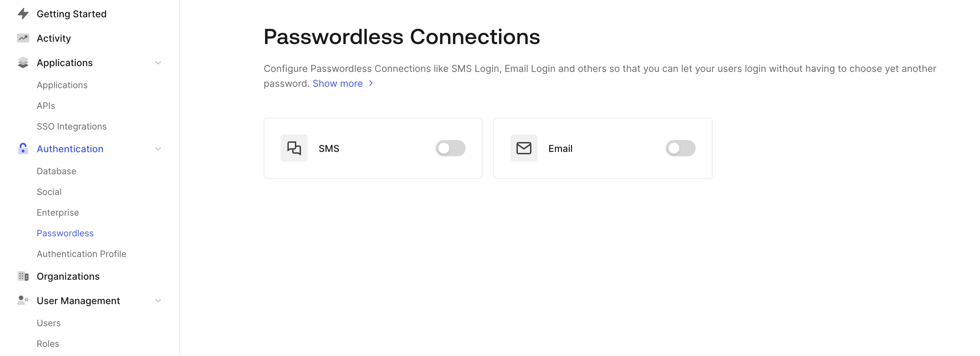980x356 pixels.
Task: Open the Database authentication page
Action: [56, 171]
